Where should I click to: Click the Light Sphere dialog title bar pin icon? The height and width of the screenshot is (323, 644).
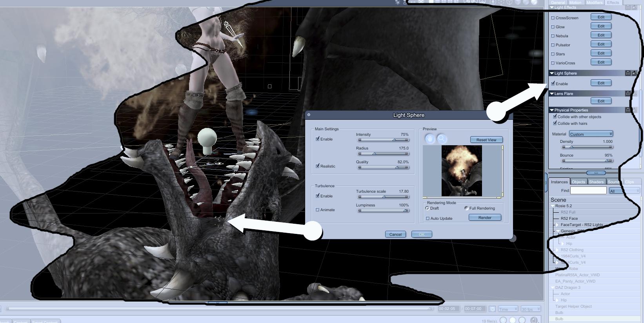(x=309, y=115)
